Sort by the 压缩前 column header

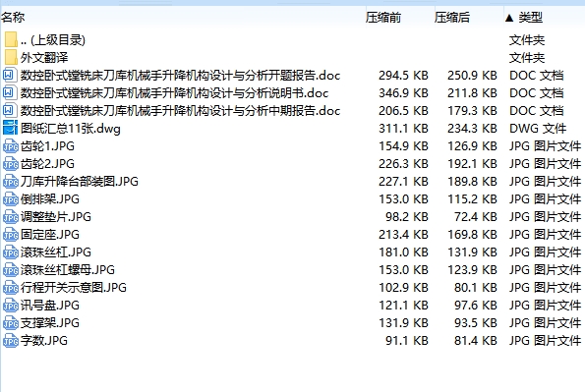tap(383, 17)
